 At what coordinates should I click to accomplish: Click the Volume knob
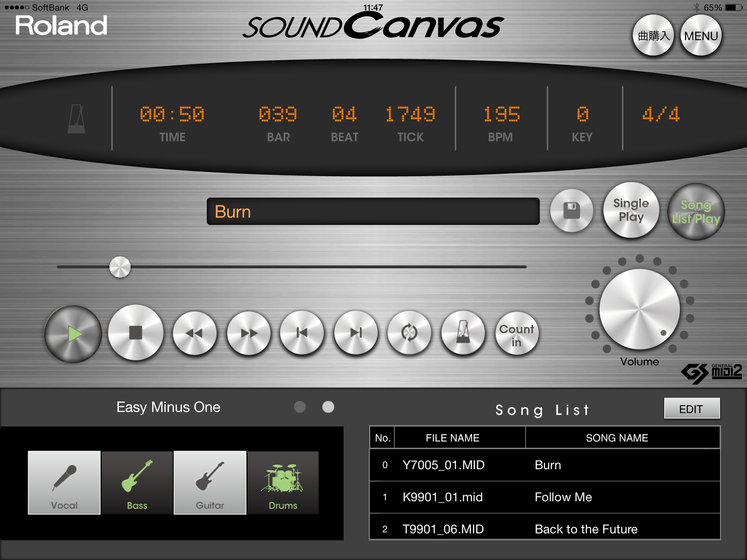(639, 309)
